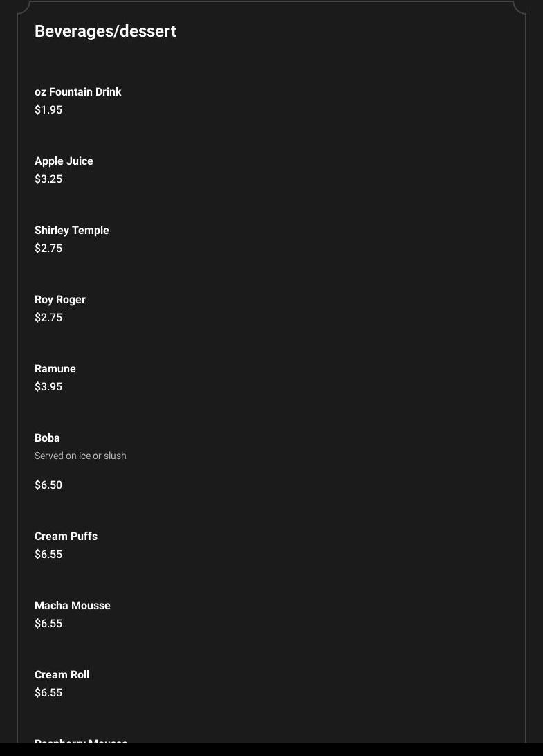This screenshot has width=543, height=756.
Task: Select the Boba item title
Action: pos(47,438)
